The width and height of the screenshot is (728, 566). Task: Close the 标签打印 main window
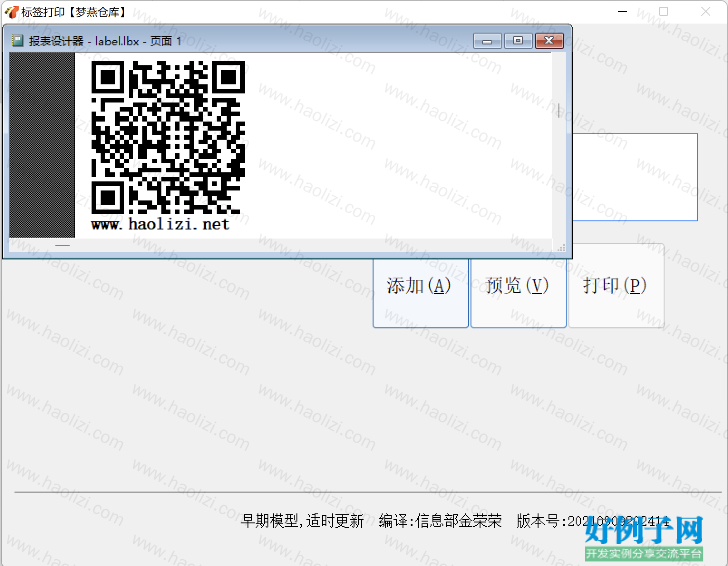706,11
